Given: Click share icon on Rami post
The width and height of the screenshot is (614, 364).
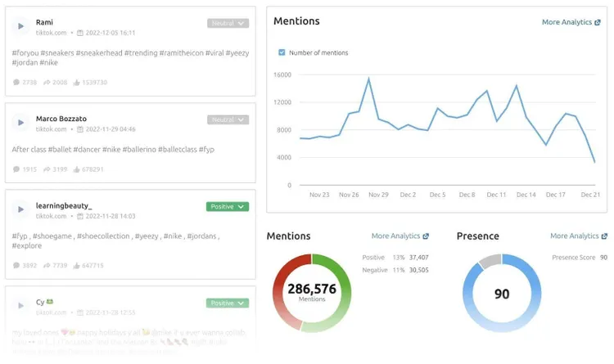Looking at the screenshot, I should (47, 82).
